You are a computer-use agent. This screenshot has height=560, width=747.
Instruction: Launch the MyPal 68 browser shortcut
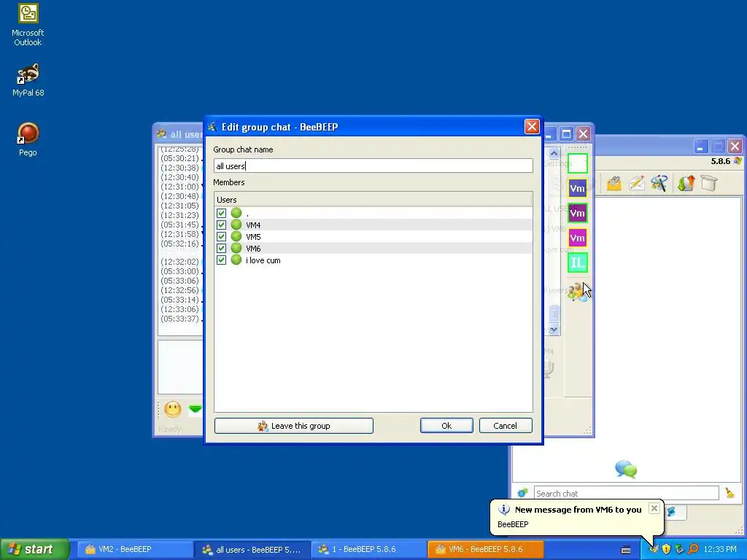[28, 79]
